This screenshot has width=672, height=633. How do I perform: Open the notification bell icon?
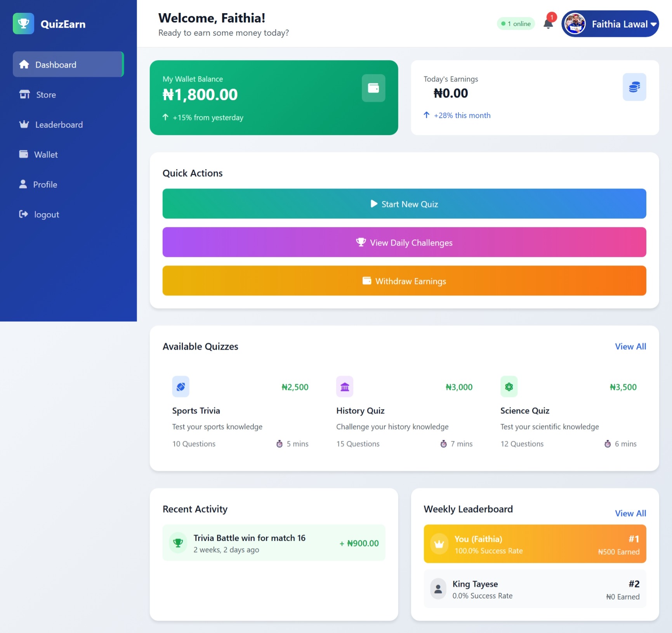548,24
